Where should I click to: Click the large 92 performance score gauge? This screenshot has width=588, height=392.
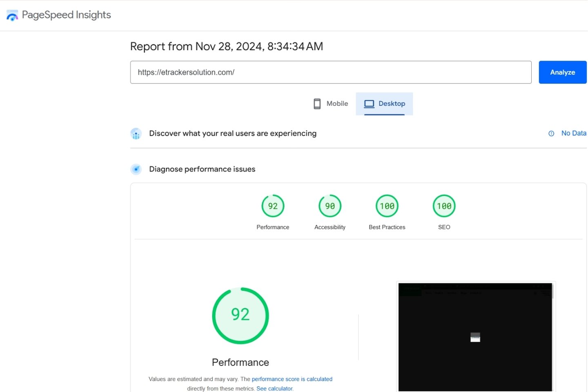[241, 316]
